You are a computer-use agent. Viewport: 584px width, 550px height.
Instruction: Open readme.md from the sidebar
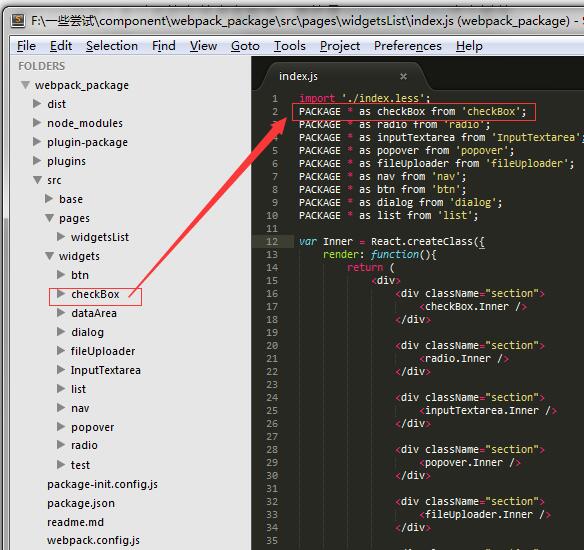pos(76,522)
